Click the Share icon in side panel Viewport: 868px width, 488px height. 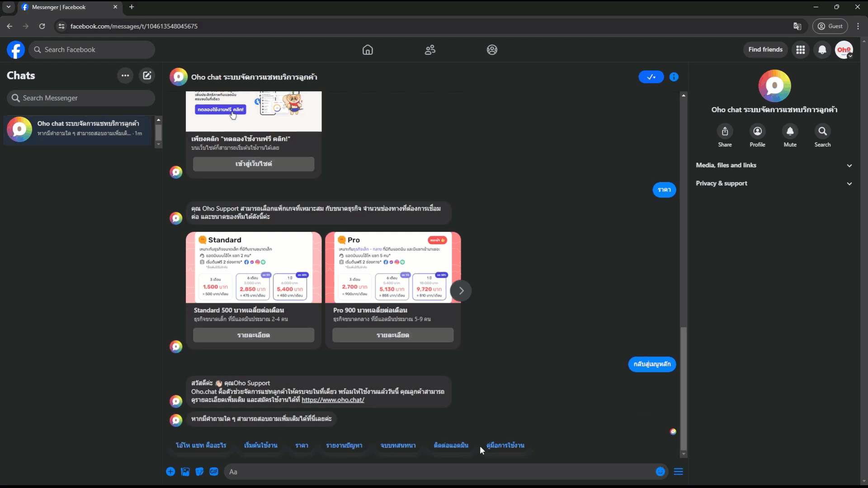[725, 131]
